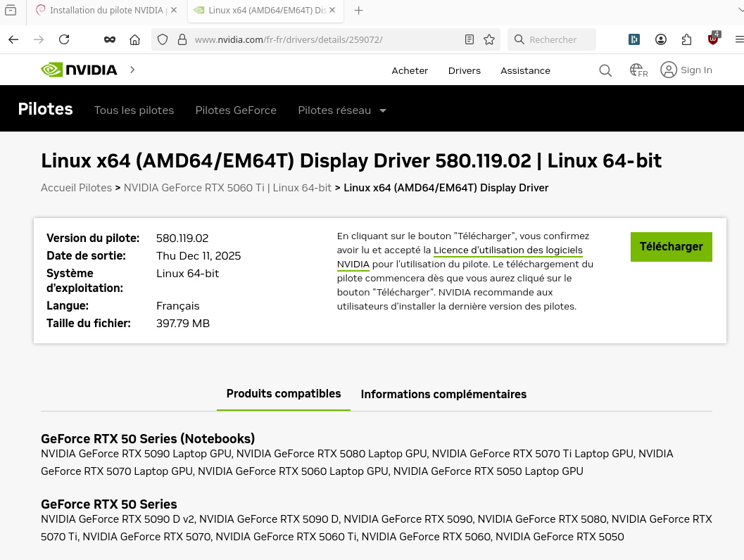Click the tracking protection shield icon
Viewport: 744px width, 560px height.
[x=163, y=39]
